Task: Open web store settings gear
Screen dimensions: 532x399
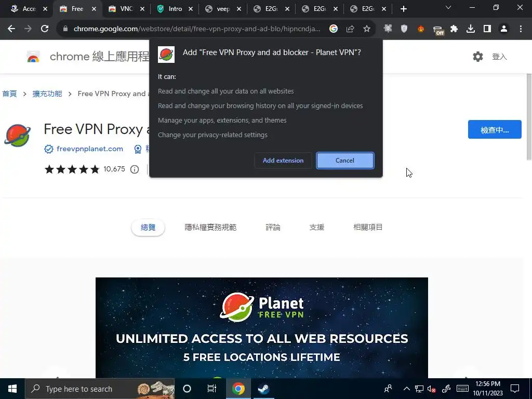Action: [478, 57]
